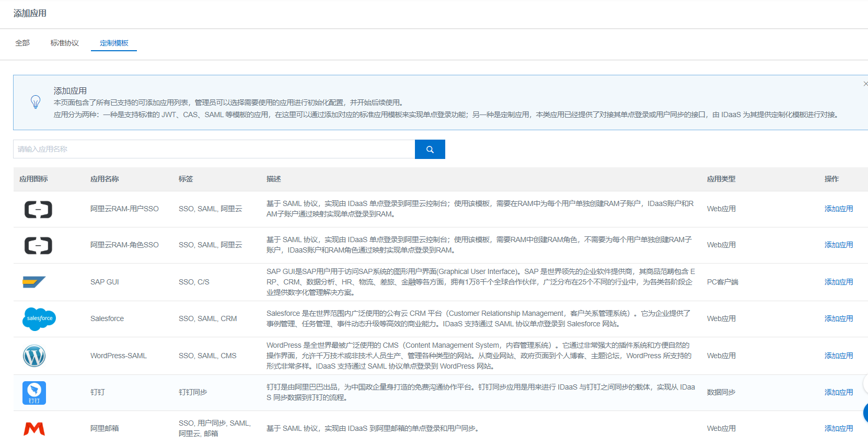The height and width of the screenshot is (445, 868).
Task: Click the 操作 column header
Action: (x=831, y=179)
